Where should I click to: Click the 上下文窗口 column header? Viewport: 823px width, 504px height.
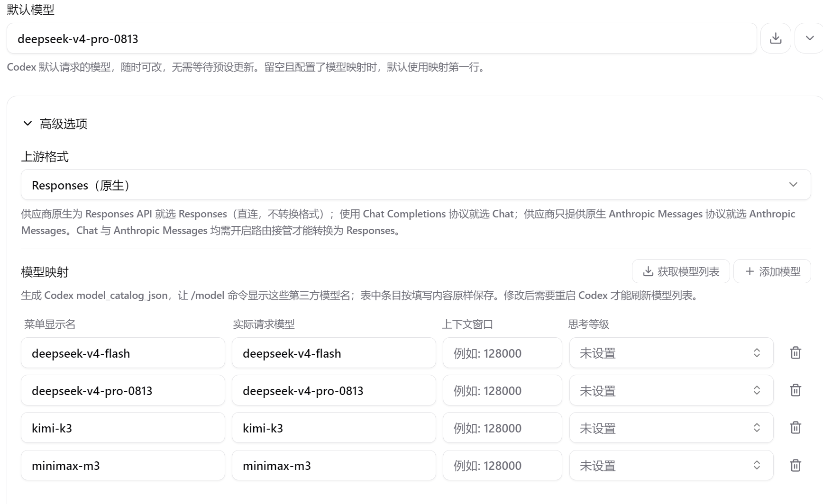(467, 324)
